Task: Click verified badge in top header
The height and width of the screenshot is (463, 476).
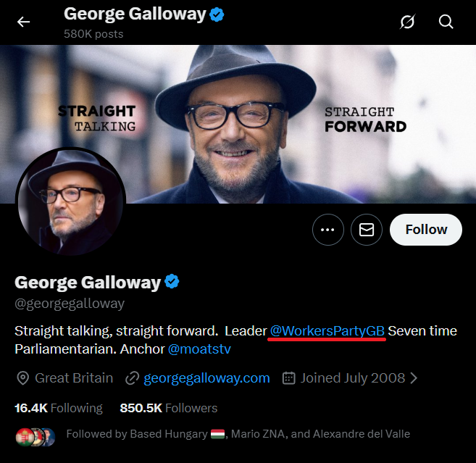Action: pos(217,14)
